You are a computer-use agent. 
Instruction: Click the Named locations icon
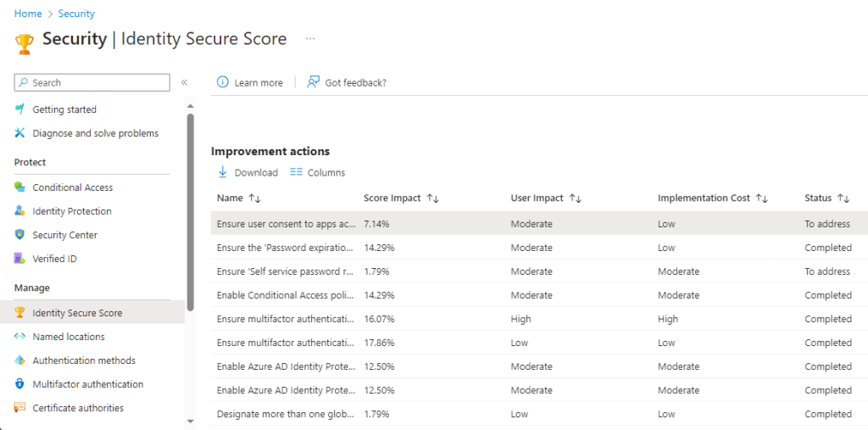point(20,337)
